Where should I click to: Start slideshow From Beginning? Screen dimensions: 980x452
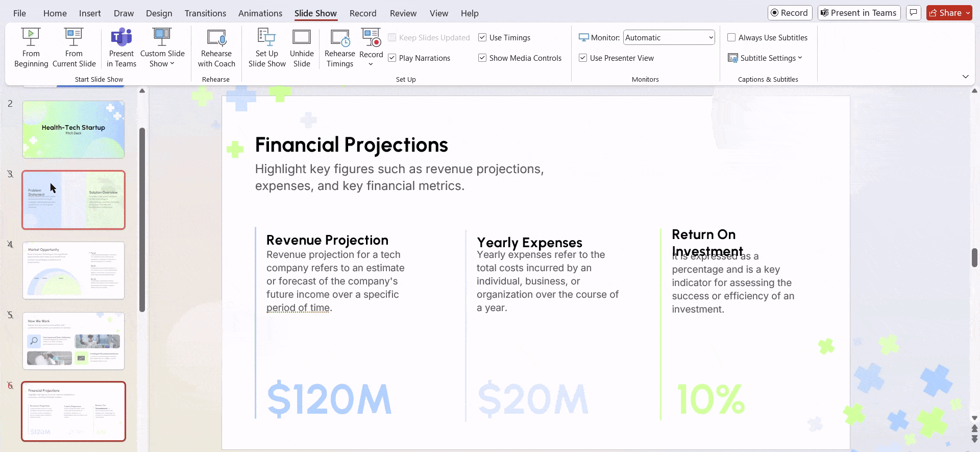pos(31,48)
